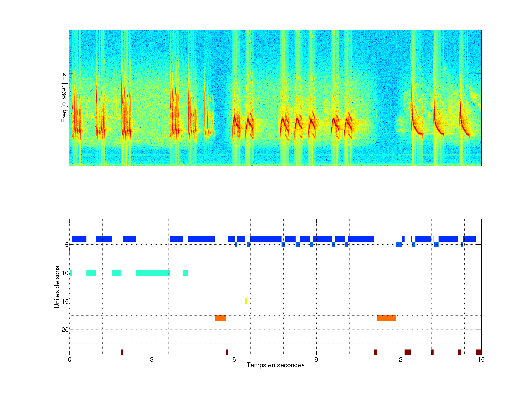
Task: Click the y-axis tick label '20'
Action: (x=65, y=330)
